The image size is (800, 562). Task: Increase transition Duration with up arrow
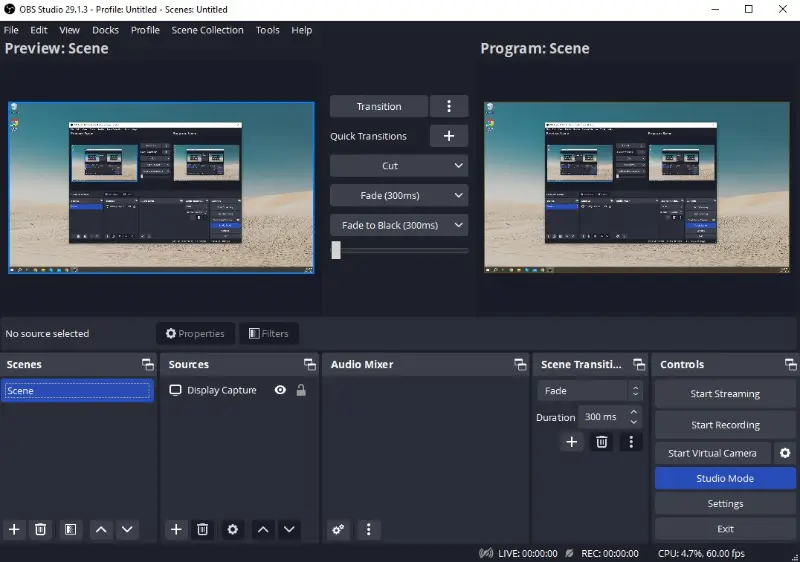634,412
